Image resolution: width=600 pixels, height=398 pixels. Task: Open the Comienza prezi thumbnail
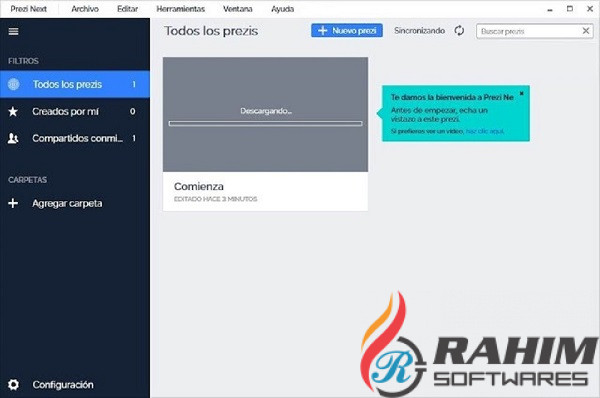(266, 114)
